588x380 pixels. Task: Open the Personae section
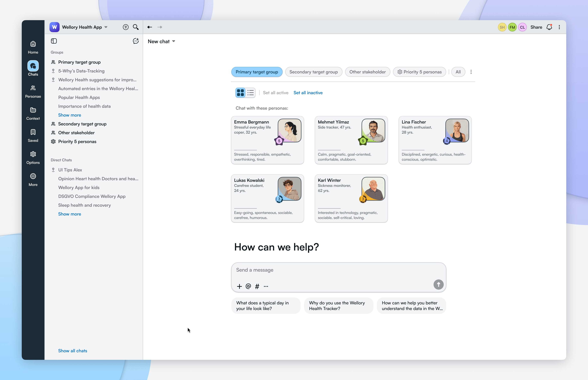tap(33, 91)
